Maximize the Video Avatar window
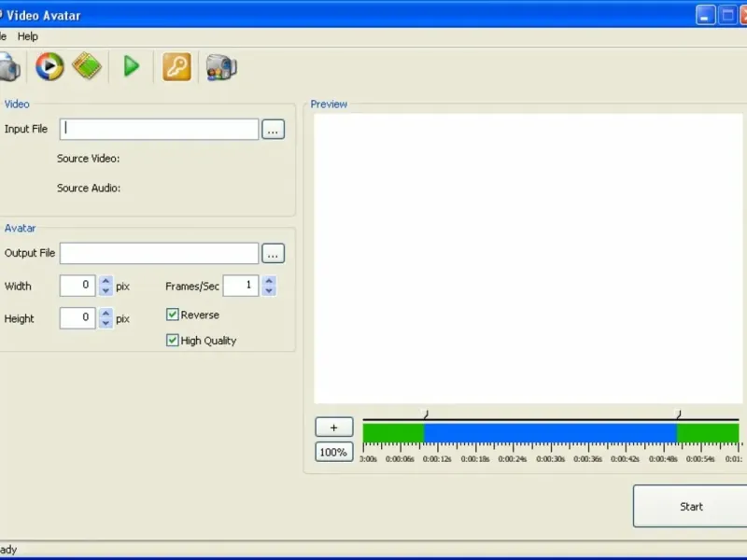 point(727,15)
